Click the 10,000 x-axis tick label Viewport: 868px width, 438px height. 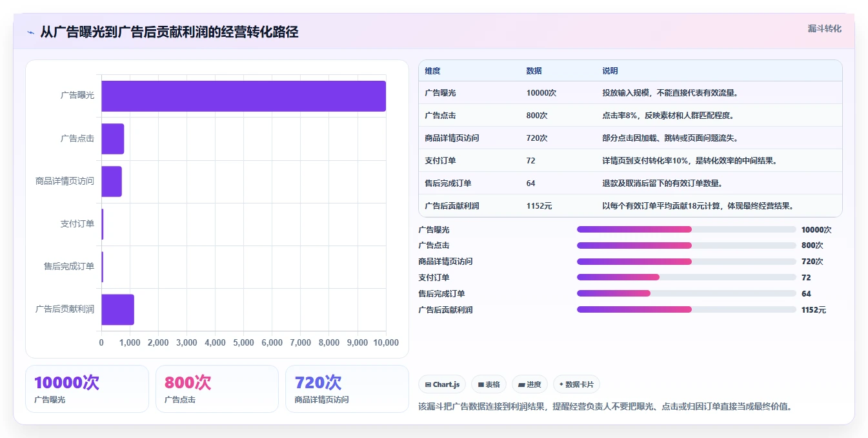[385, 343]
